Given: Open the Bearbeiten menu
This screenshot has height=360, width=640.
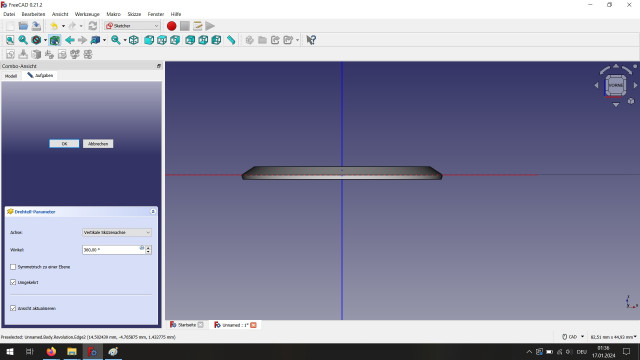Looking at the screenshot, I should (x=33, y=14).
